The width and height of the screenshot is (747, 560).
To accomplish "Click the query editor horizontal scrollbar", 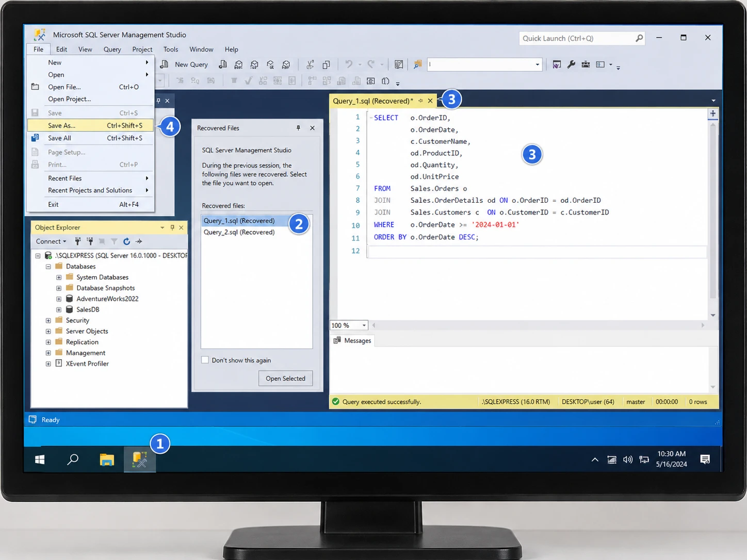I will (x=538, y=325).
